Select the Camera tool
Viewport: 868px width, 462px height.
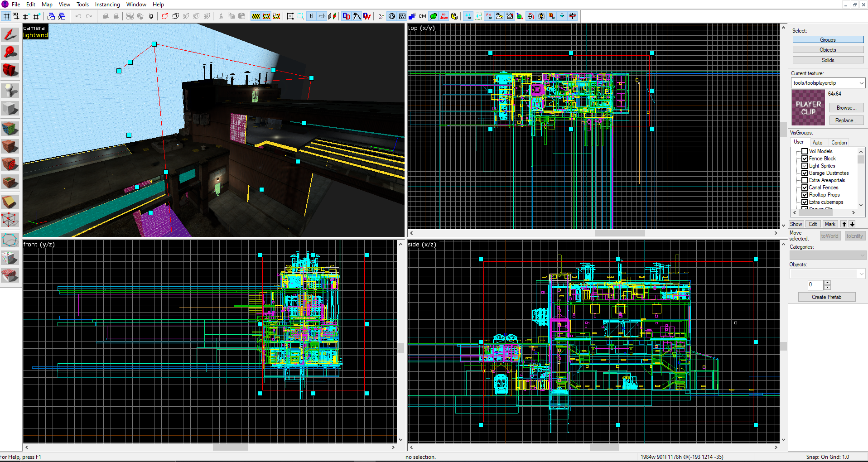(x=10, y=70)
